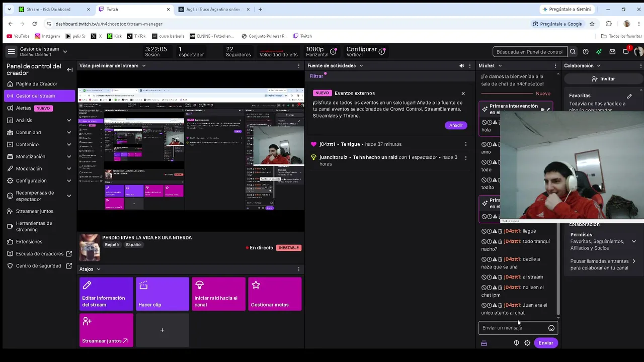Timeout user on 'todo tranqui nacho?' message

490,241
